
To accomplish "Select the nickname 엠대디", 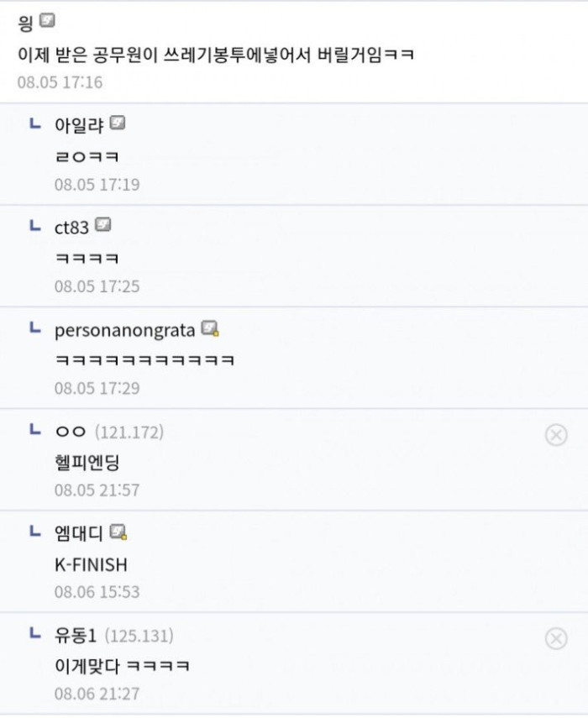I will coord(79,532).
